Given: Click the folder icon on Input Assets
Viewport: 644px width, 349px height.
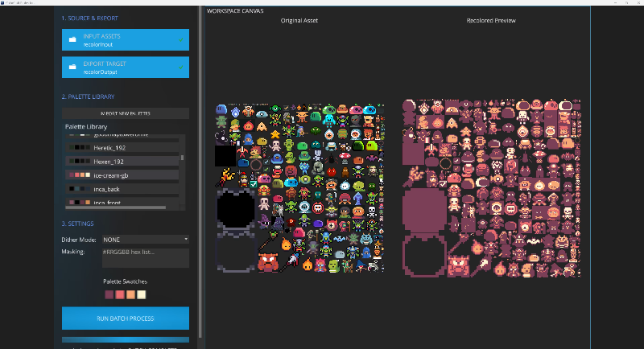Looking at the screenshot, I should tap(72, 39).
